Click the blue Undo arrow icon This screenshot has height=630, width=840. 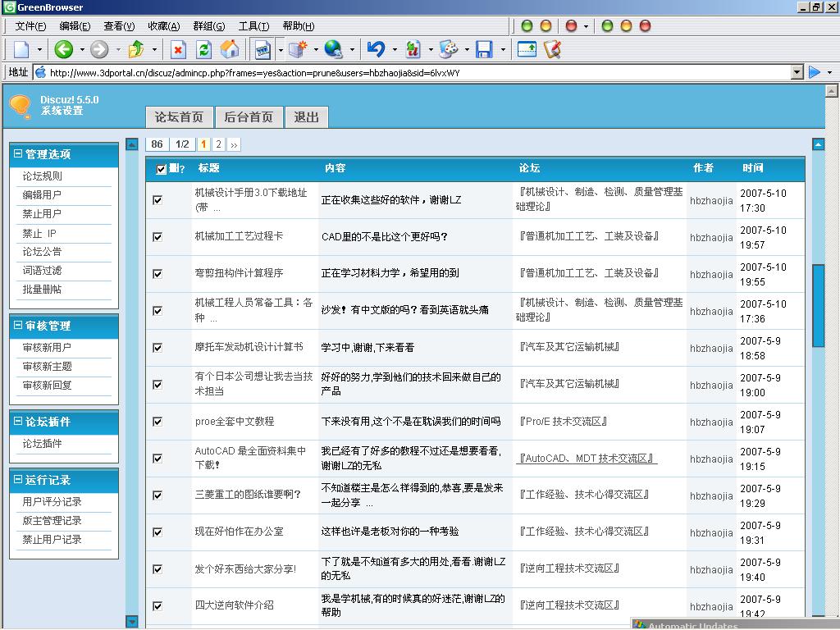[x=376, y=49]
